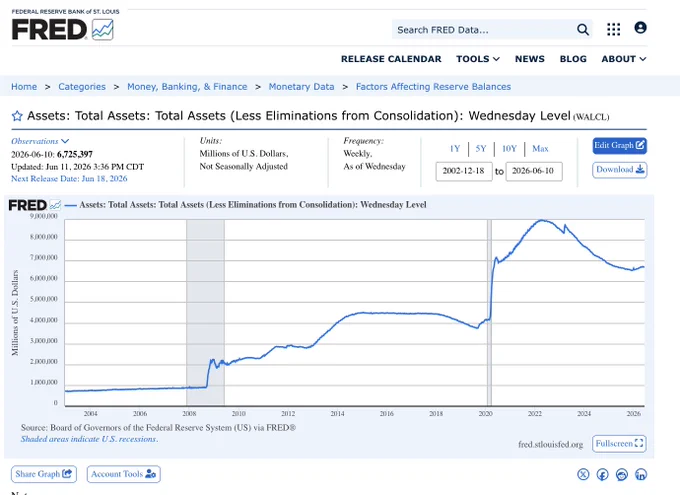
Task: Click the fred.stlouisfed.org text
Action: [550, 444]
